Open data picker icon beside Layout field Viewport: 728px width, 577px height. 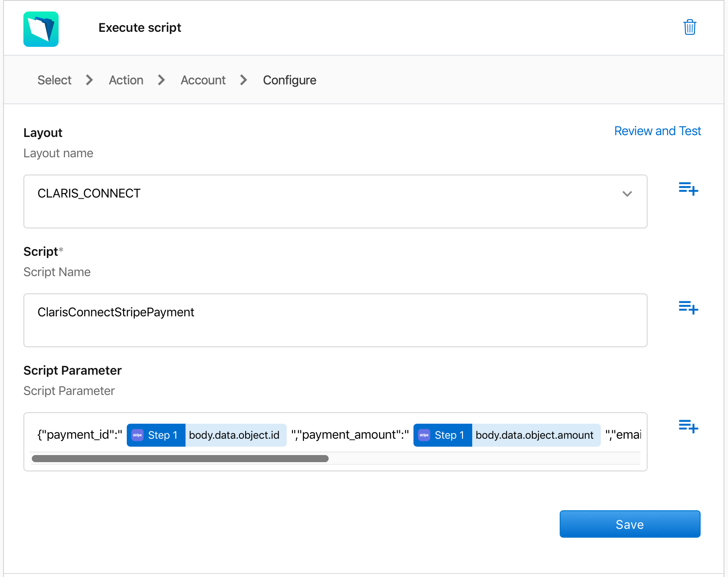[x=688, y=189]
